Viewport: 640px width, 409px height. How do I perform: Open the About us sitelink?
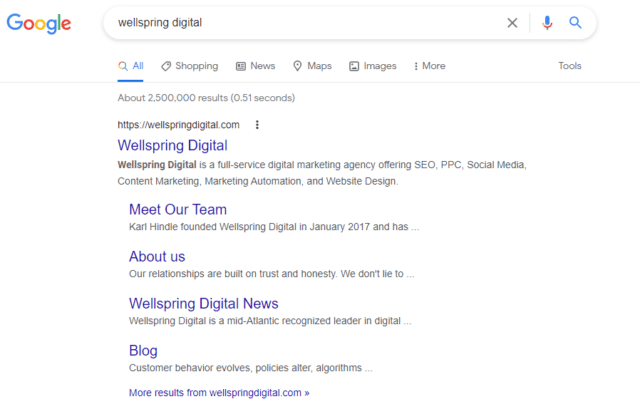(x=157, y=256)
